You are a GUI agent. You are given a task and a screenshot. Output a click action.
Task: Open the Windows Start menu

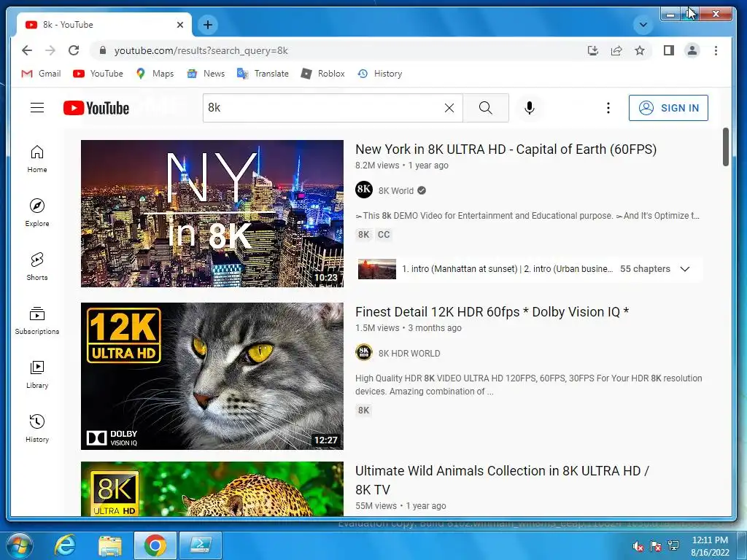(x=18, y=545)
